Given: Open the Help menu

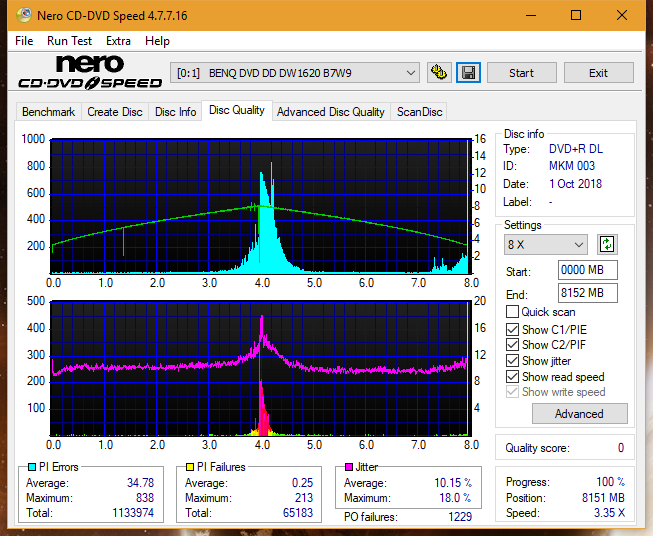Looking at the screenshot, I should pyautogui.click(x=157, y=41).
